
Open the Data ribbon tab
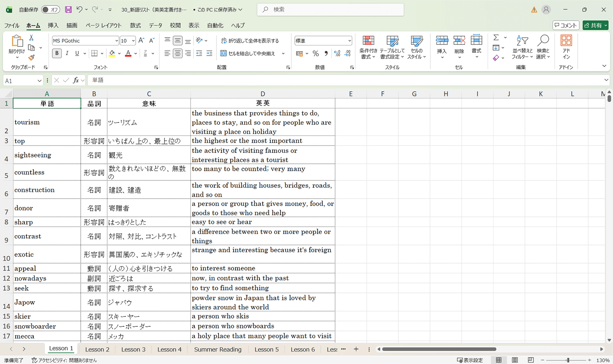pyautogui.click(x=155, y=26)
